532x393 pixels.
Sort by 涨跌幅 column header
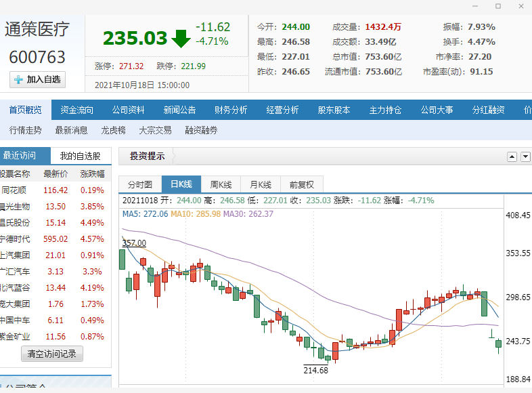pos(92,174)
